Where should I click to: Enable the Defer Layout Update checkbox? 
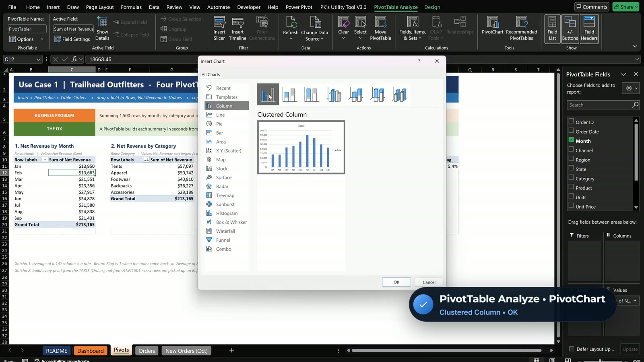[572, 349]
